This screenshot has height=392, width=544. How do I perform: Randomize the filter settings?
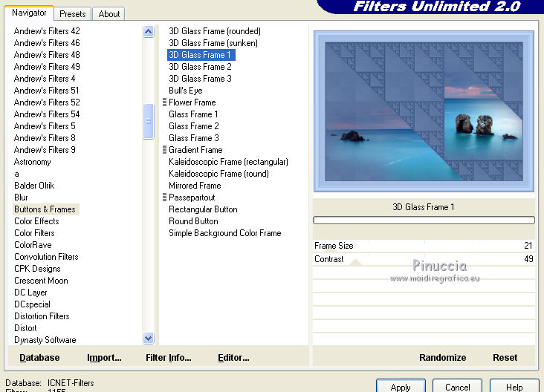[x=442, y=357]
